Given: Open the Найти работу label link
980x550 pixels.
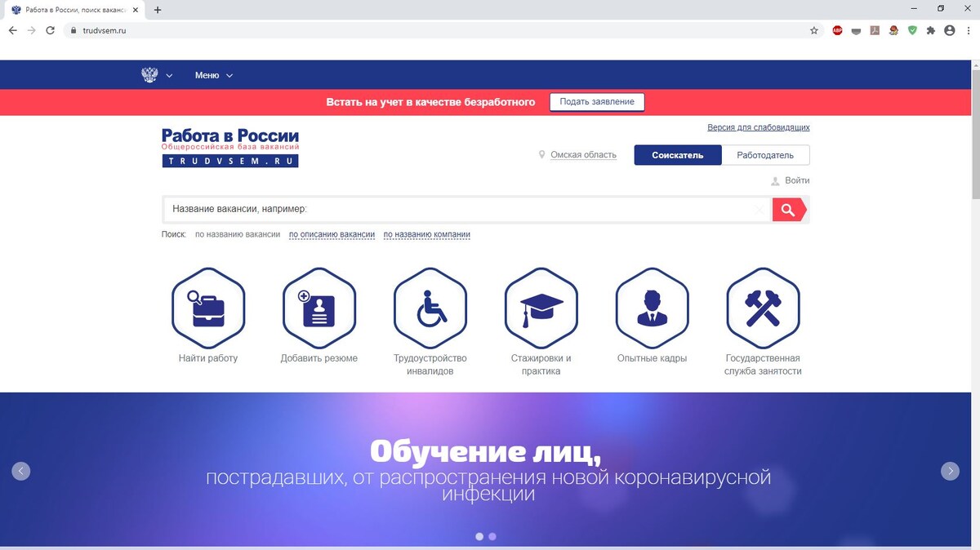Looking at the screenshot, I should coord(208,358).
